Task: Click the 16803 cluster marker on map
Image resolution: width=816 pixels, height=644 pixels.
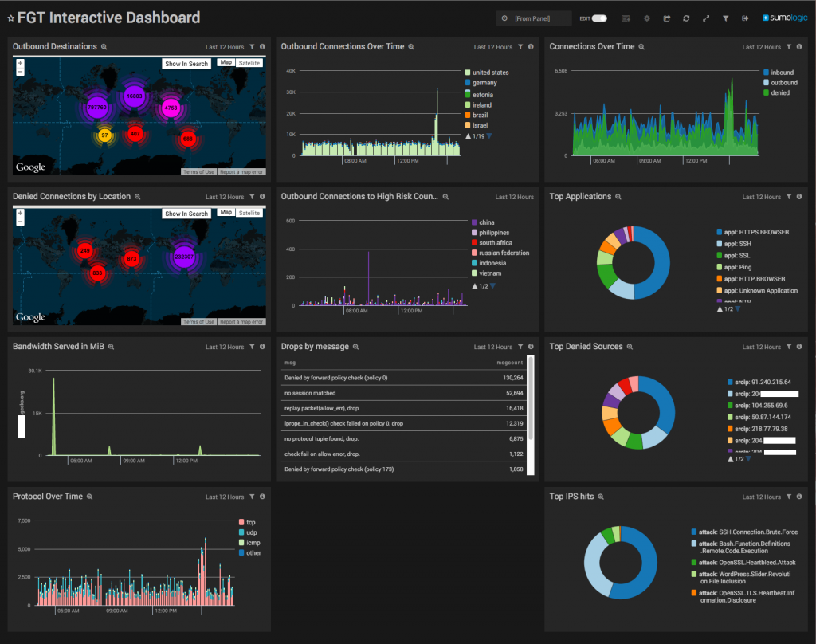Action: [x=134, y=96]
